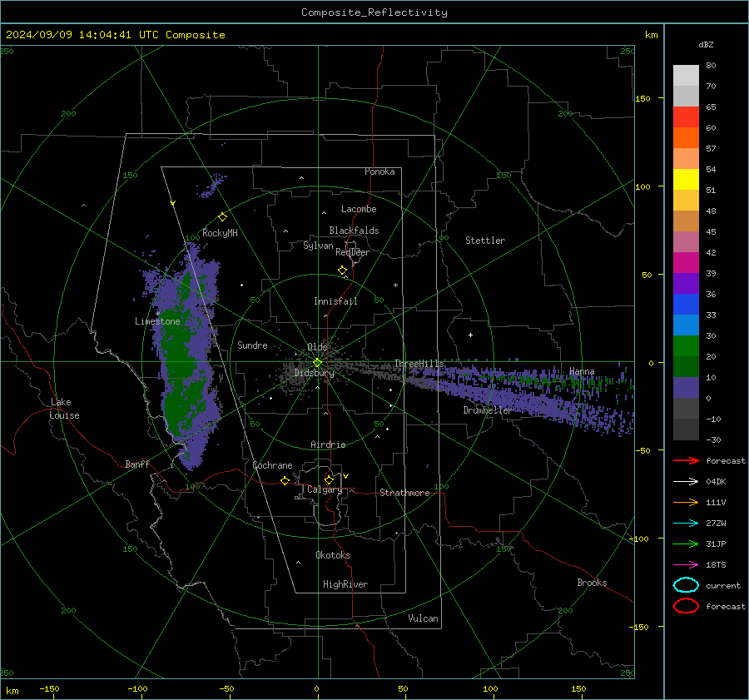
Task: Click the Airdrie label on map
Action: tap(328, 444)
